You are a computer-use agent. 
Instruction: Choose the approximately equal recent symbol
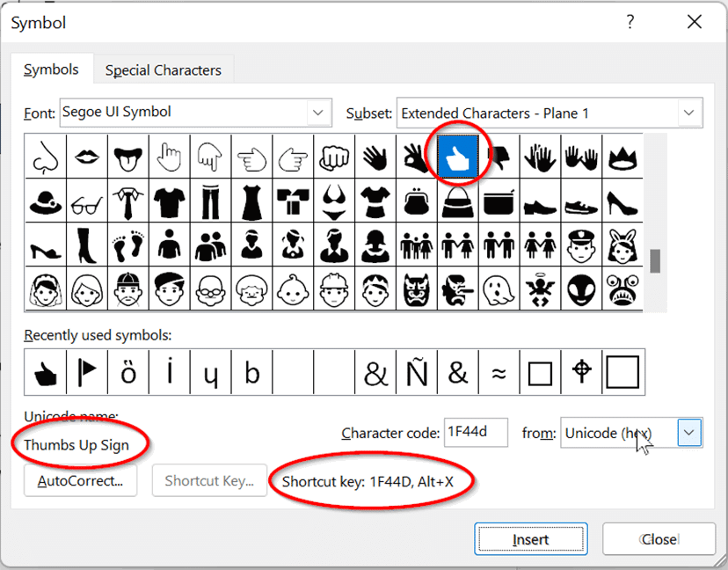coord(499,372)
